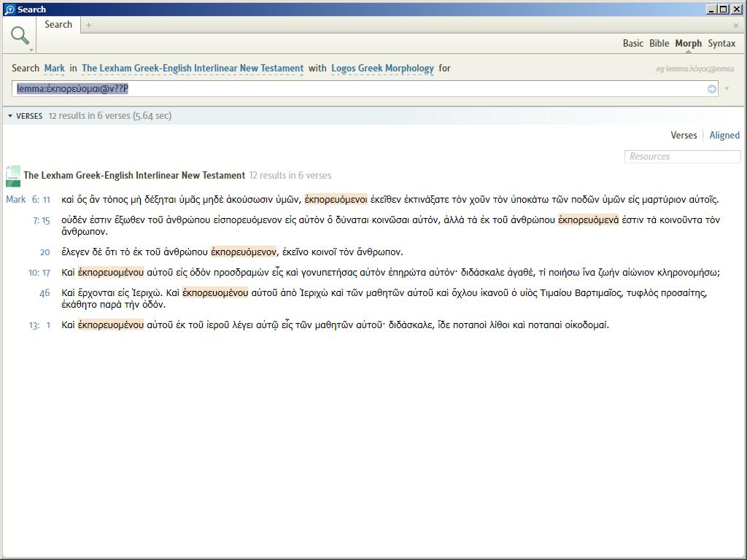Click the 12 results in 6 verses summary
747x560 pixels.
tap(290, 176)
